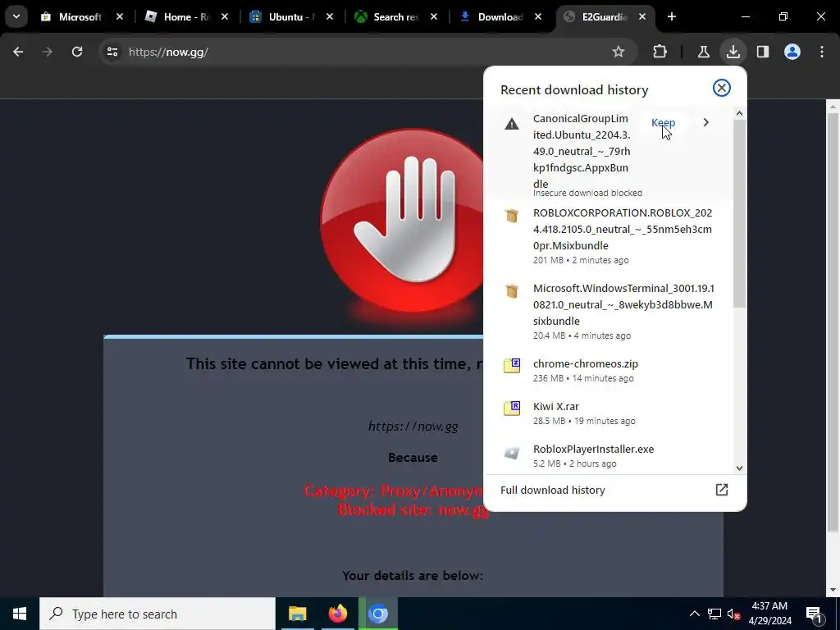
Task: Open File Explorer from taskbar
Action: [x=297, y=614]
